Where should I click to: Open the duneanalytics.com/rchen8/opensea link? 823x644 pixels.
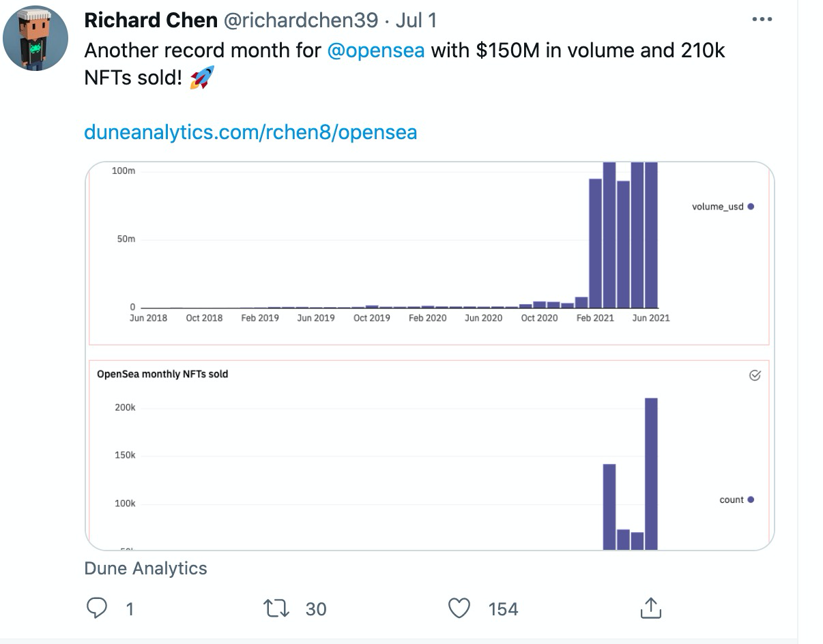tap(250, 132)
